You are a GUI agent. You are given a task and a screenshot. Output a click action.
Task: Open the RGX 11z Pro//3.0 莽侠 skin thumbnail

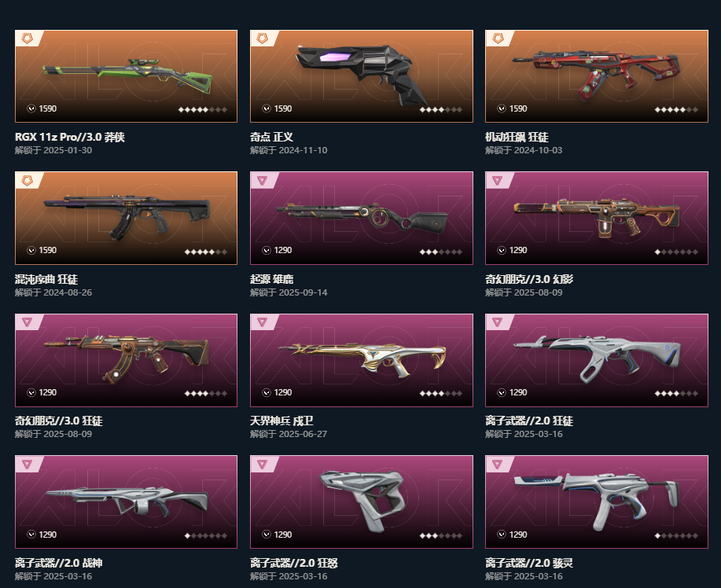click(x=126, y=76)
